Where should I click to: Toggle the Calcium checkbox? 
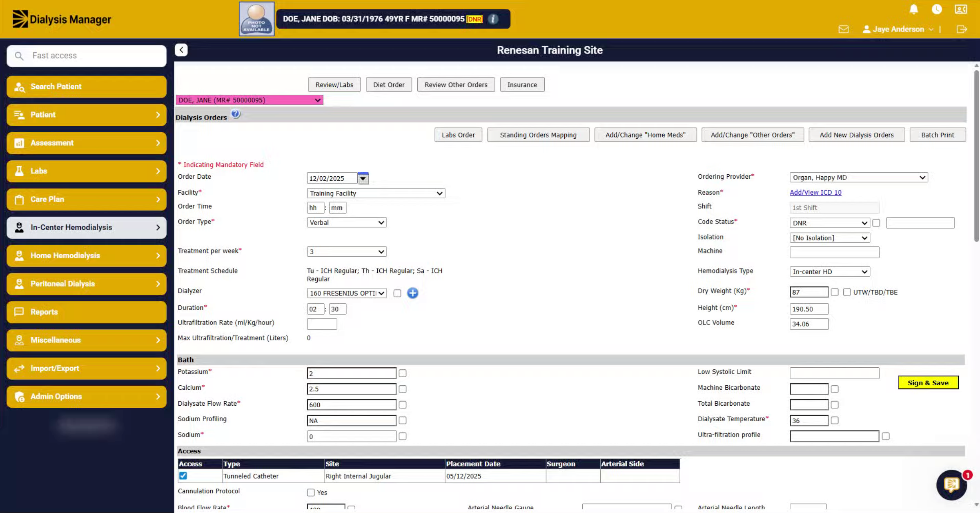click(403, 389)
